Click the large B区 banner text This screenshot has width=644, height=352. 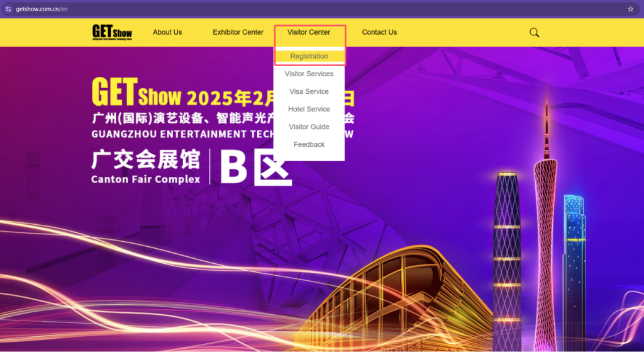(256, 167)
